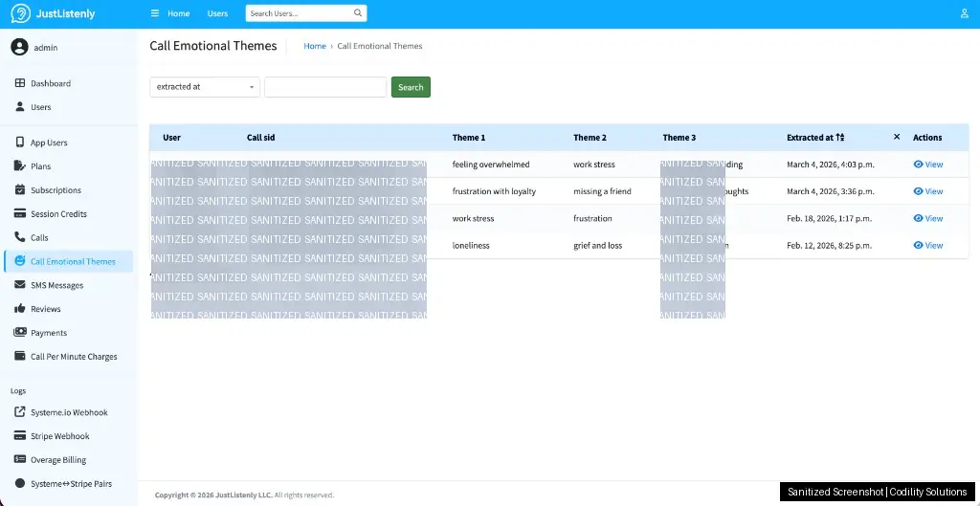Click the Call Emotional Themes smiley icon
980x506 pixels.
[x=20, y=261]
